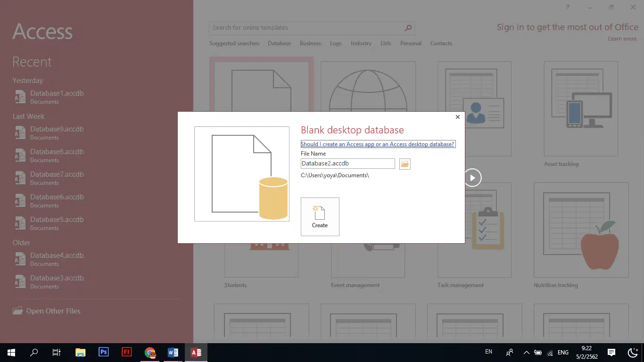Click the Students template label
644x362 pixels.
[x=235, y=285]
